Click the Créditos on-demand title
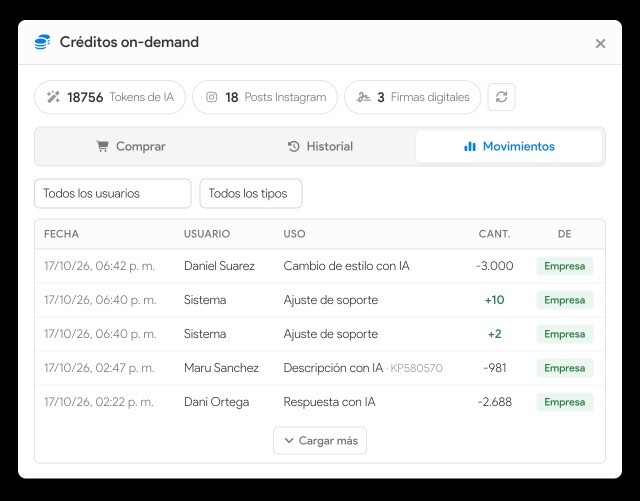 (x=129, y=42)
